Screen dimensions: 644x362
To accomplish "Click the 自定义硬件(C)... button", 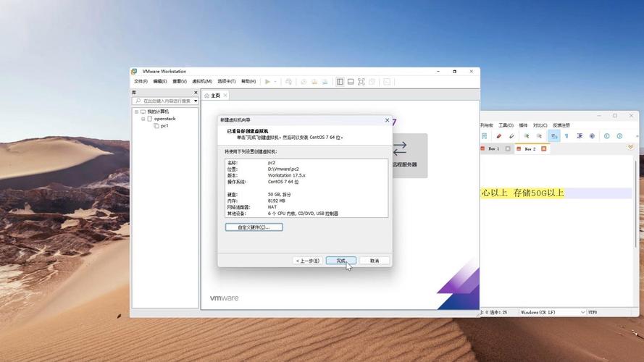I will tap(254, 227).
